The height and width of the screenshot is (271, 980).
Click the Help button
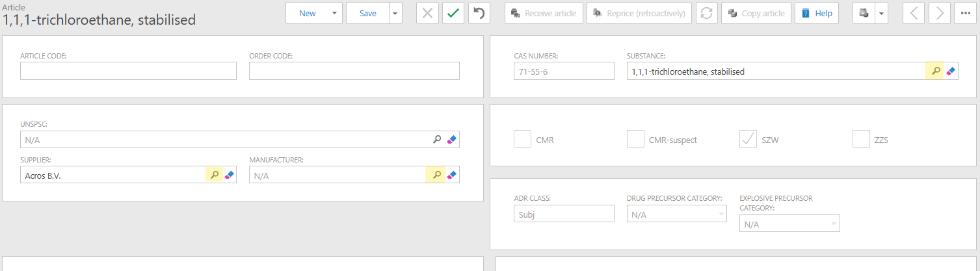(x=817, y=13)
